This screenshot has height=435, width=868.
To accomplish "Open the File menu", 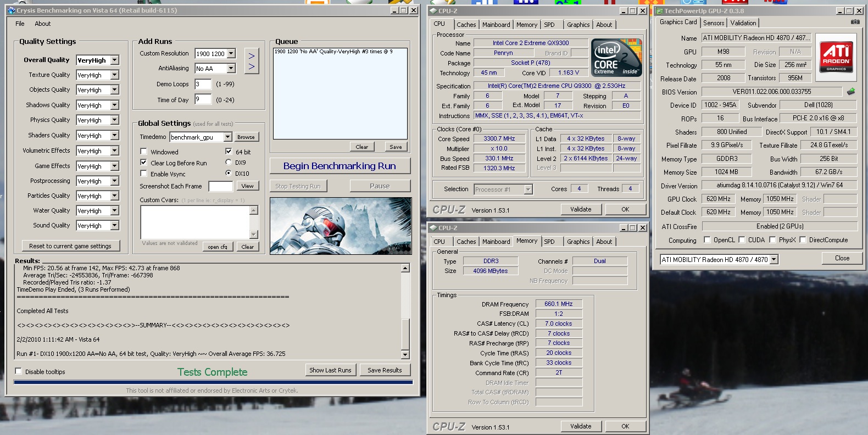I will (20, 24).
